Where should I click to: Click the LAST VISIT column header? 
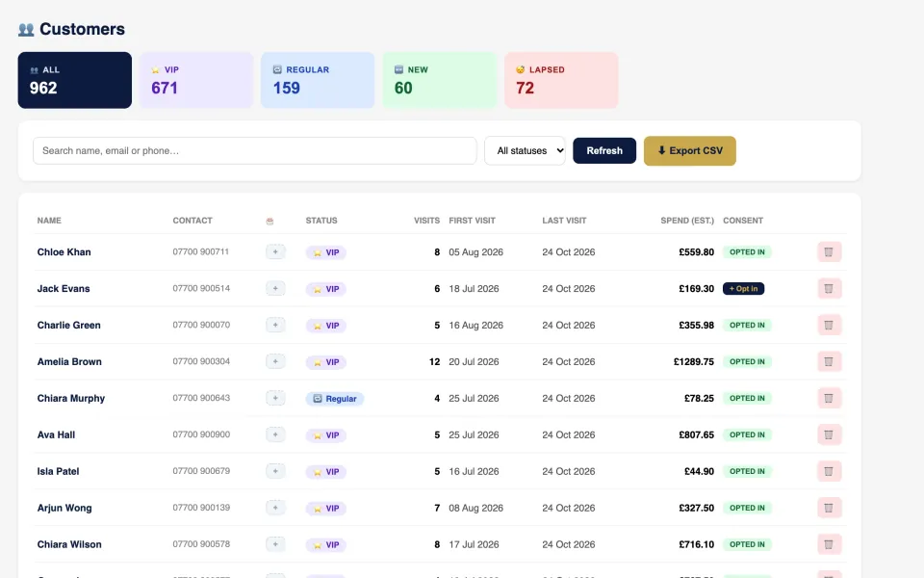(564, 221)
